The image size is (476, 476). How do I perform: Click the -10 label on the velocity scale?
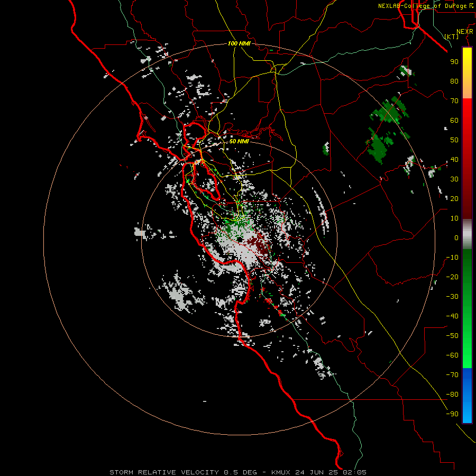(452, 258)
